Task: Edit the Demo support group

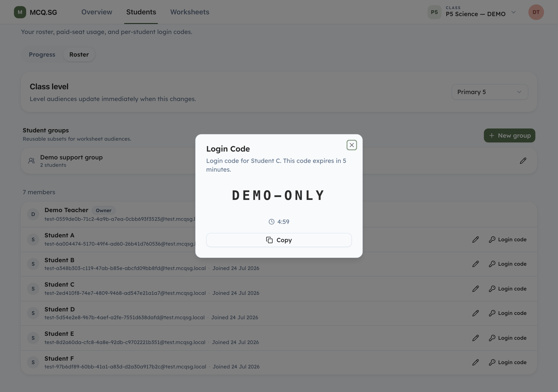Action: (x=523, y=161)
